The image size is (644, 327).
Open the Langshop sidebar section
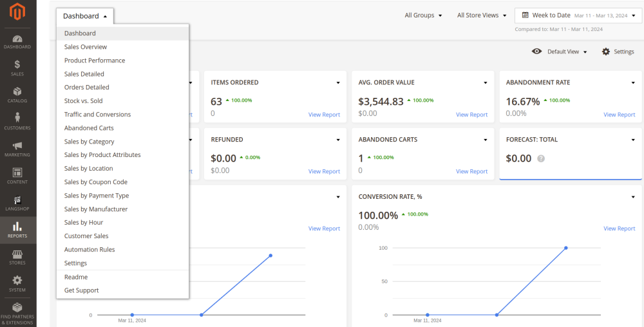click(x=17, y=203)
